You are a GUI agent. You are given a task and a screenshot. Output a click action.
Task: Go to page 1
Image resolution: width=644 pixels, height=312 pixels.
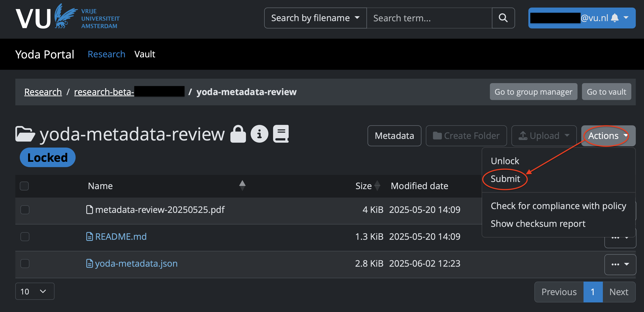pos(593,292)
